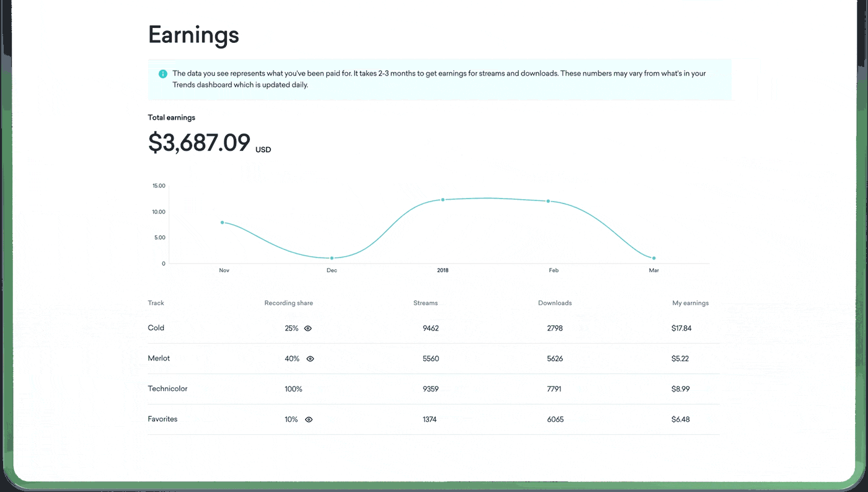Select the Merlot track name
Image resolution: width=868 pixels, height=492 pixels.
click(159, 358)
